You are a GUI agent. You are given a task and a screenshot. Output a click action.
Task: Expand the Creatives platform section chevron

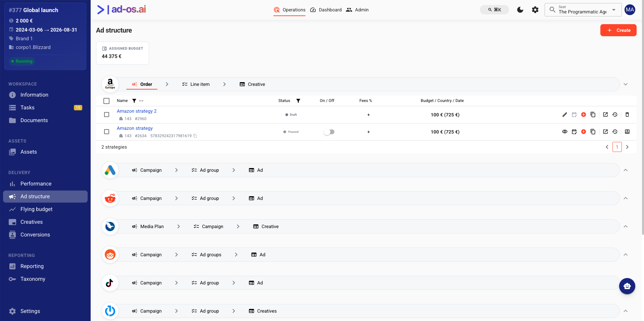626,311
